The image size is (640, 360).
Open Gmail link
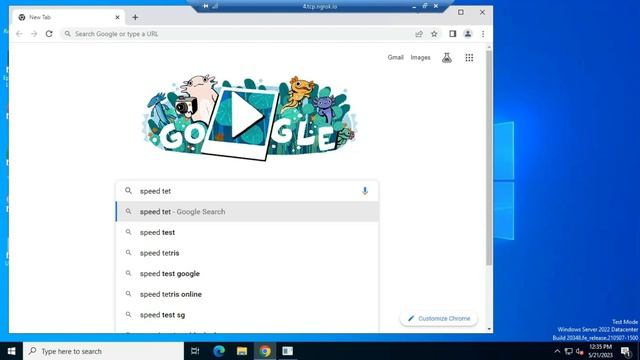(396, 58)
